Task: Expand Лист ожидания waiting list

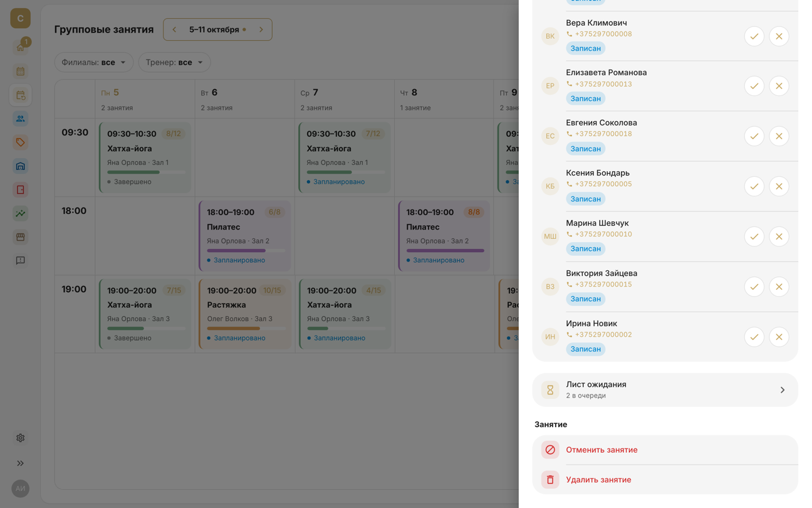Action: (665, 389)
